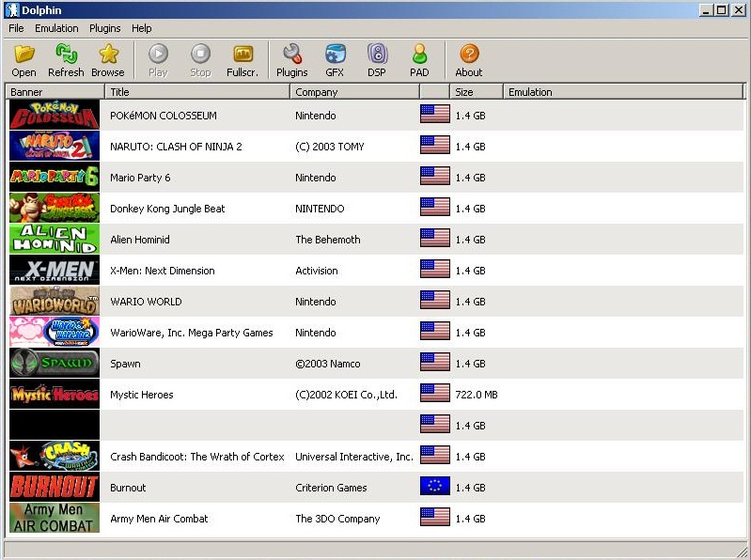751x560 pixels.
Task: Click the Browse star icon
Action: click(108, 54)
